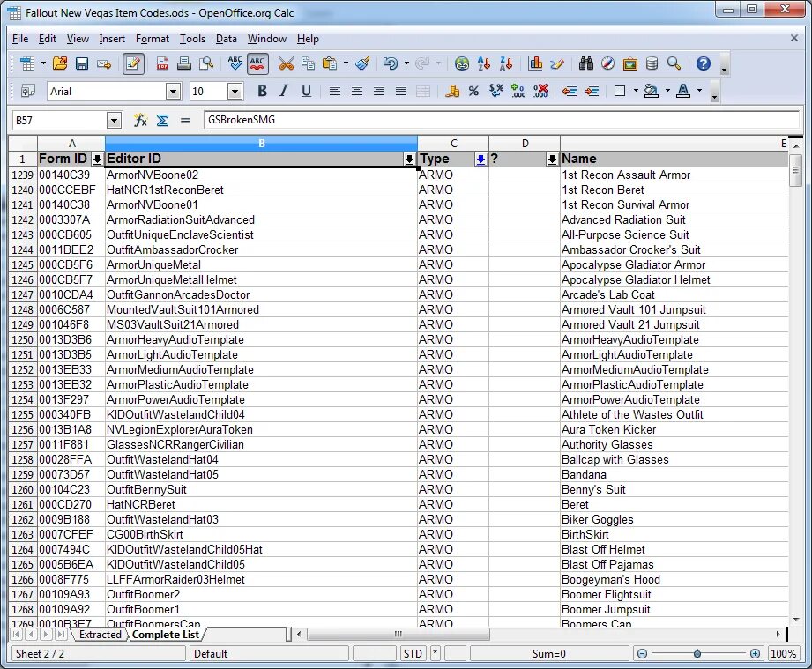Click the formula input line
The height and width of the screenshot is (669, 812).
point(502,120)
